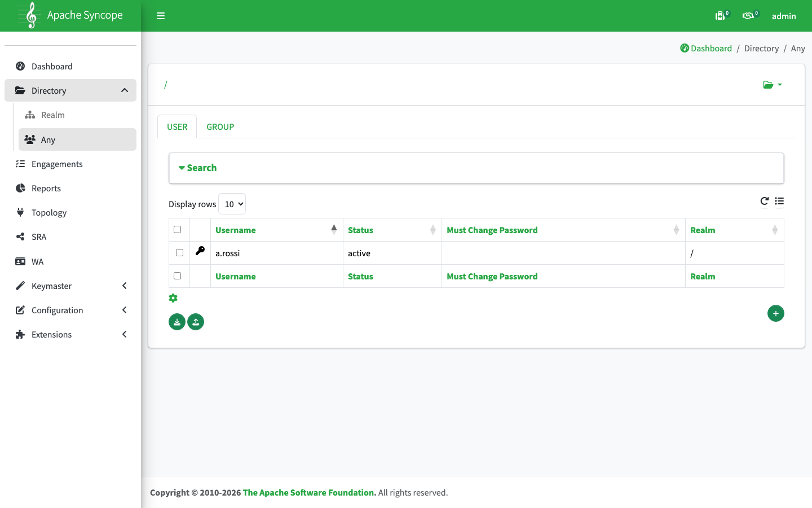This screenshot has height=508, width=812.
Task: Select the a.rossi row checkbox
Action: pos(180,252)
